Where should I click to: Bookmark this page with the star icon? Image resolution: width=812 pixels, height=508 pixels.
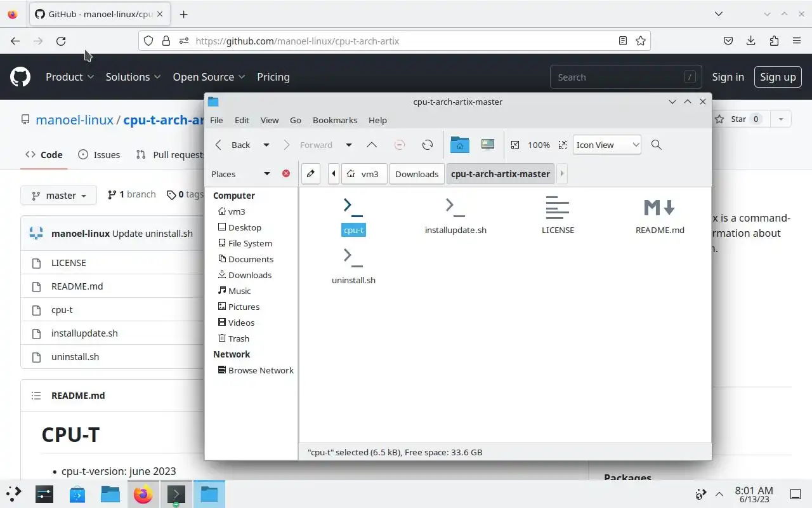point(641,41)
